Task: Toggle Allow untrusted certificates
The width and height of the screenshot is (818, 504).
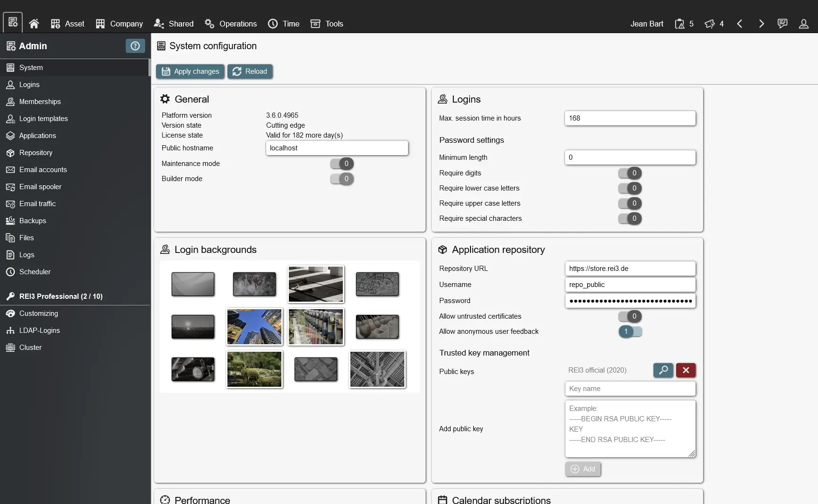Action: [x=630, y=316]
